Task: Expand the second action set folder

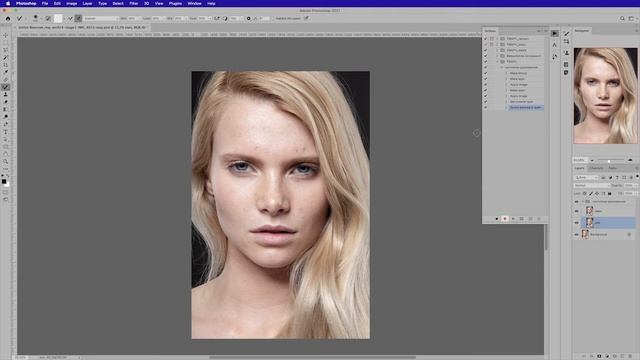Action: (x=497, y=44)
